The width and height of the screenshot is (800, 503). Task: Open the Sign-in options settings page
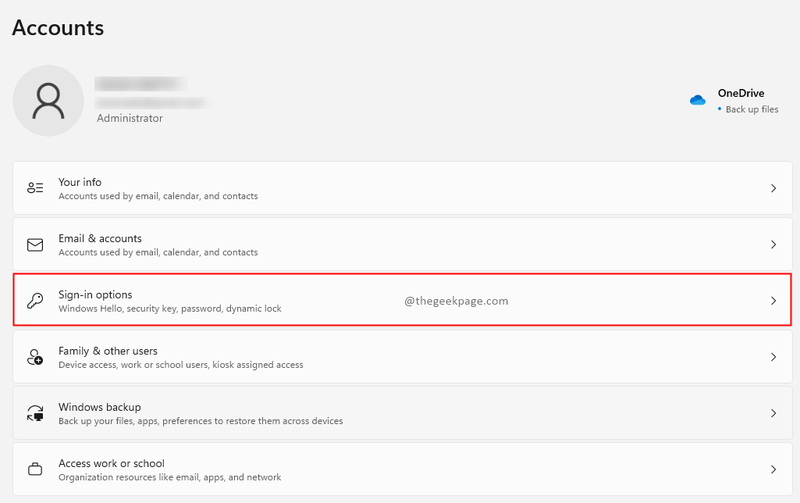pyautogui.click(x=403, y=300)
